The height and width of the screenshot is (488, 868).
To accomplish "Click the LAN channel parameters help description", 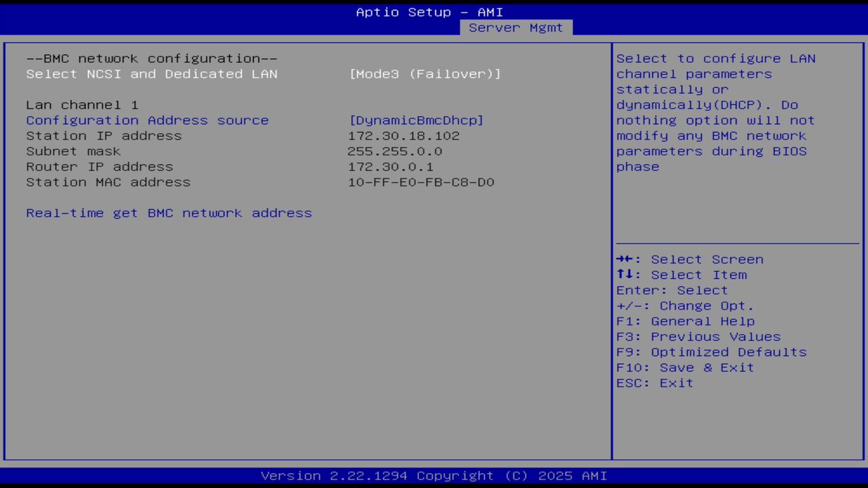I will click(x=716, y=113).
